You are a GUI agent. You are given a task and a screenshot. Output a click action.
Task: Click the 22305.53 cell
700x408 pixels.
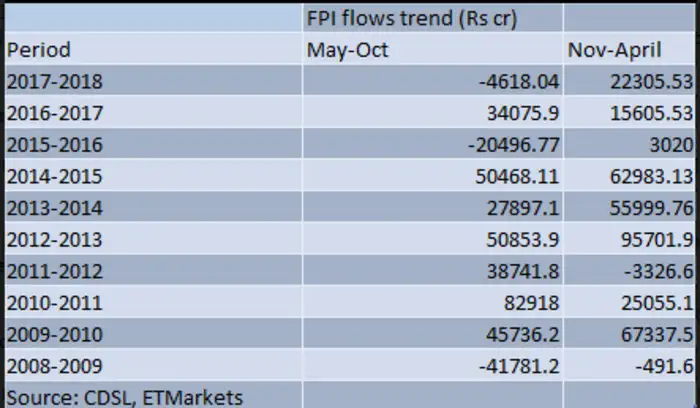tap(629, 82)
